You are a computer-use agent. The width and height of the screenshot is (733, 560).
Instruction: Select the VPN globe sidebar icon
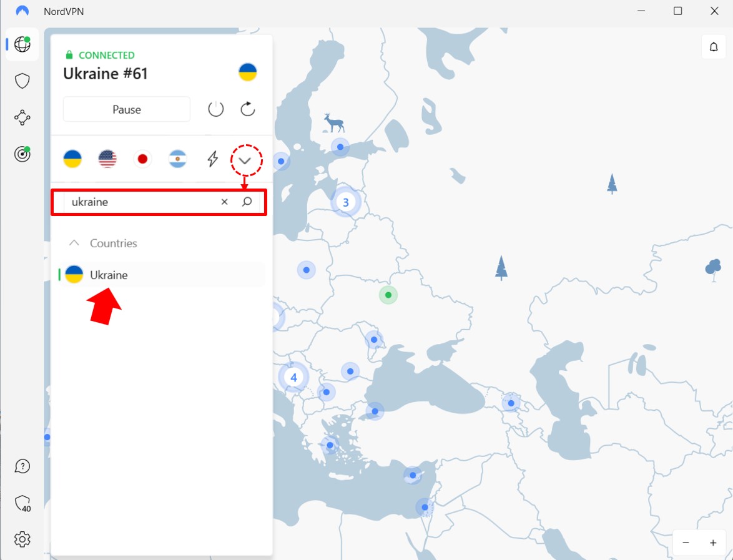click(22, 44)
